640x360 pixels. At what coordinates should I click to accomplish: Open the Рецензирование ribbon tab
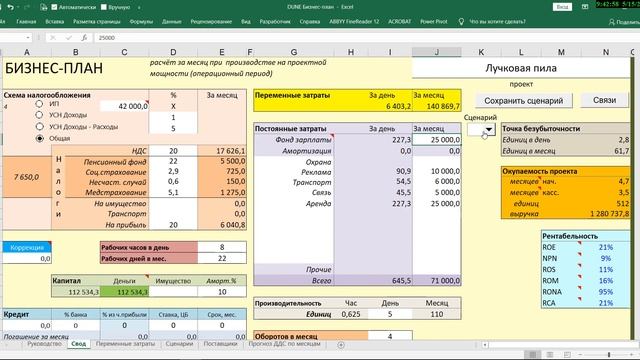[211, 22]
